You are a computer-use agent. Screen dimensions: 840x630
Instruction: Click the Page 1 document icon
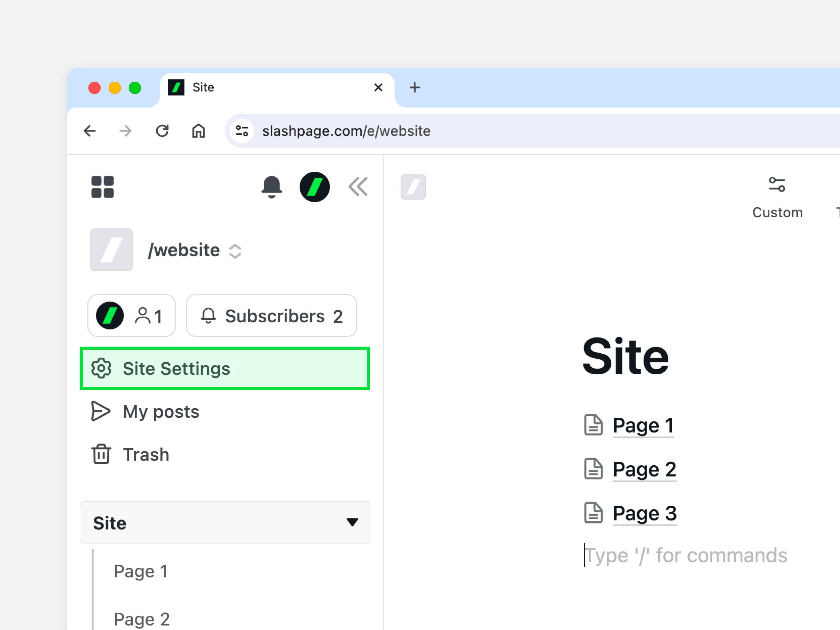coord(593,425)
